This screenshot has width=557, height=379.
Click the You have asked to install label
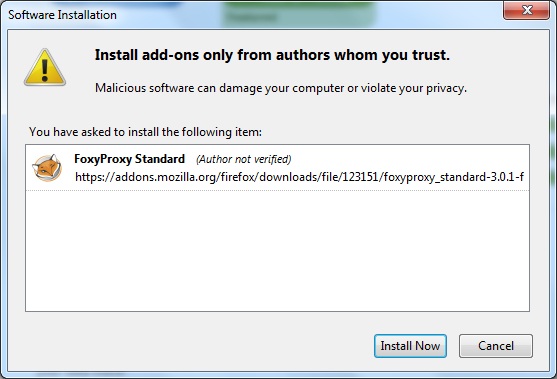145,132
